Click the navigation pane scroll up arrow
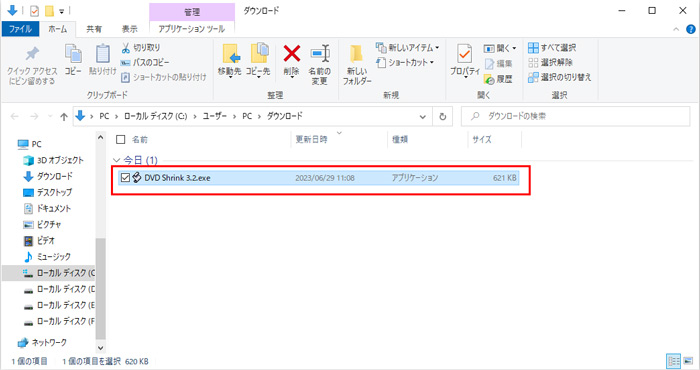Viewport: 700px width, 370px height. 100,137
